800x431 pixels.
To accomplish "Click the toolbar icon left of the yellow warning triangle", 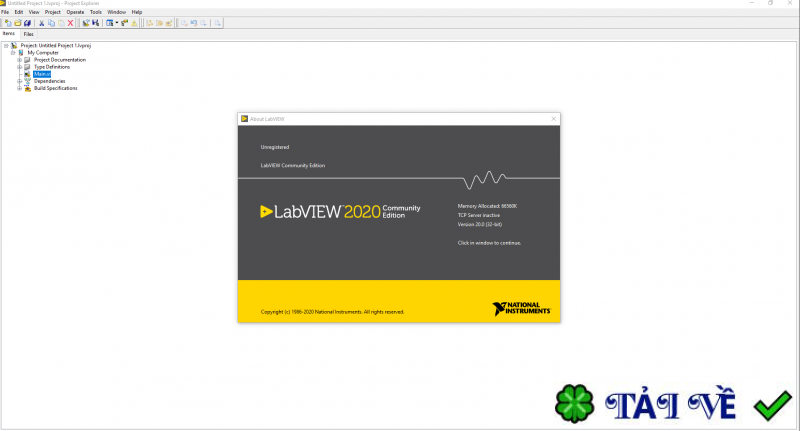I will tap(124, 23).
